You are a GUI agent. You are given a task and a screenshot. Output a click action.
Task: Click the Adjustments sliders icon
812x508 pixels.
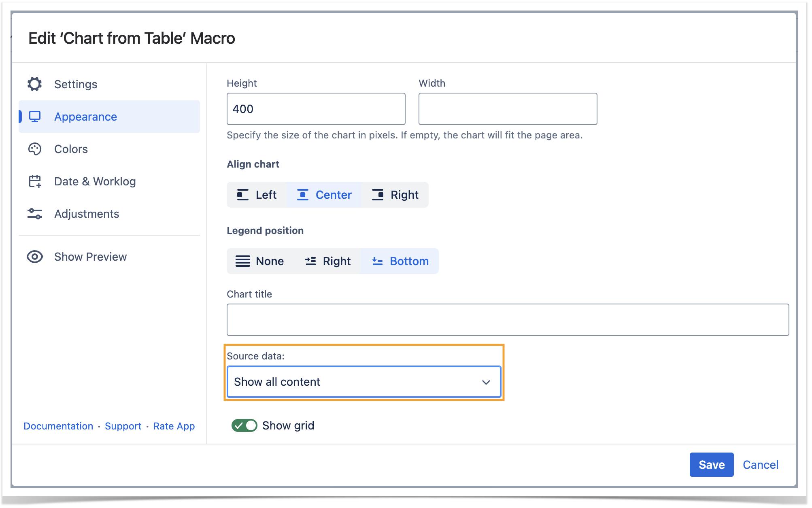coord(35,214)
